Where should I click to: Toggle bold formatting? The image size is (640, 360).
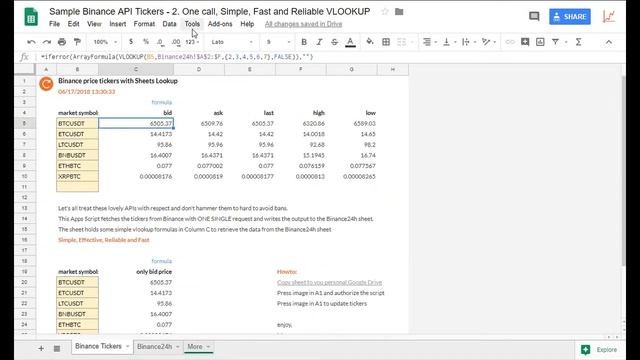pos(304,42)
